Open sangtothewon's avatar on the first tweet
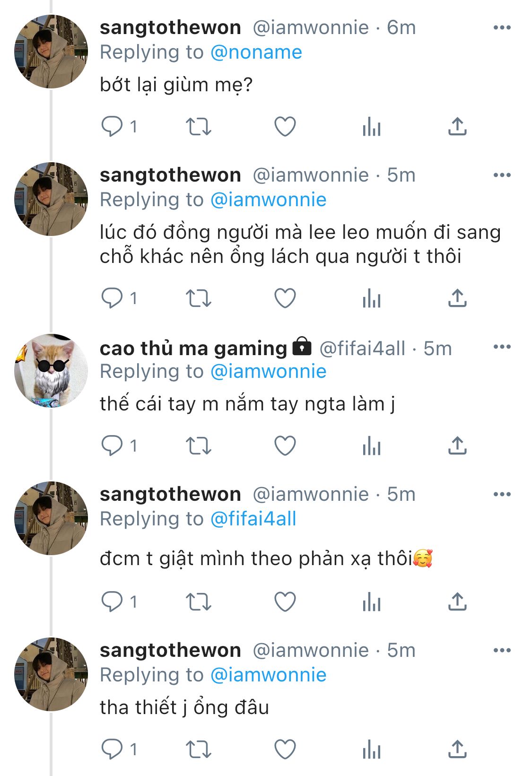 [51, 52]
